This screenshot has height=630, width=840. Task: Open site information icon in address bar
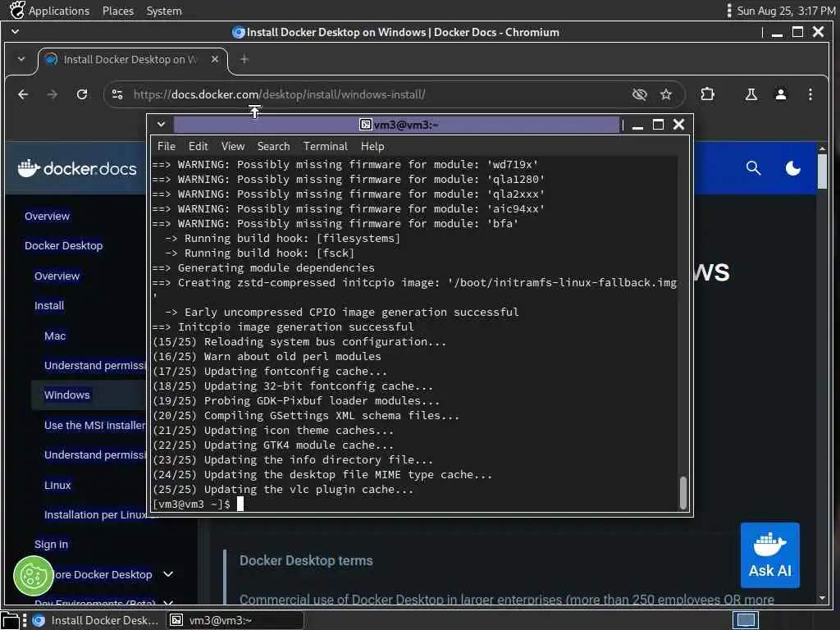pos(117,95)
